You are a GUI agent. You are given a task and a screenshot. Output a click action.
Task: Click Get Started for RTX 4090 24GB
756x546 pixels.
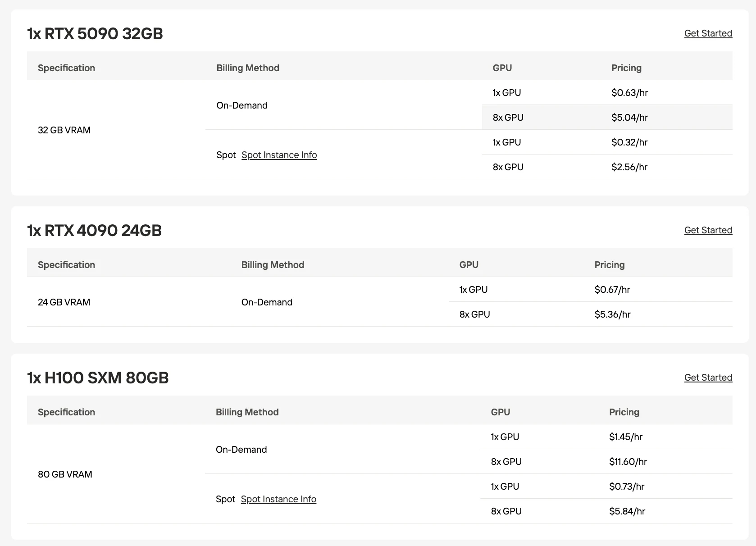click(708, 230)
